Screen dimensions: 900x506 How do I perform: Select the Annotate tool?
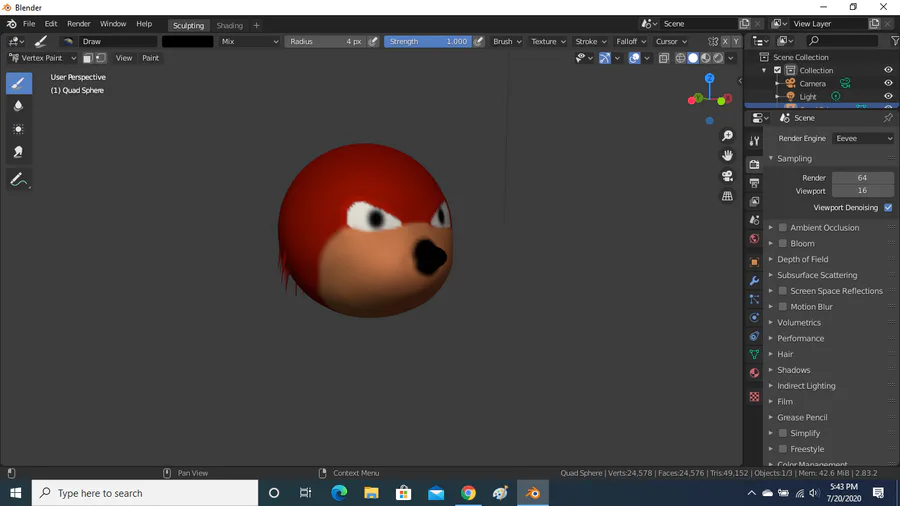coord(18,180)
